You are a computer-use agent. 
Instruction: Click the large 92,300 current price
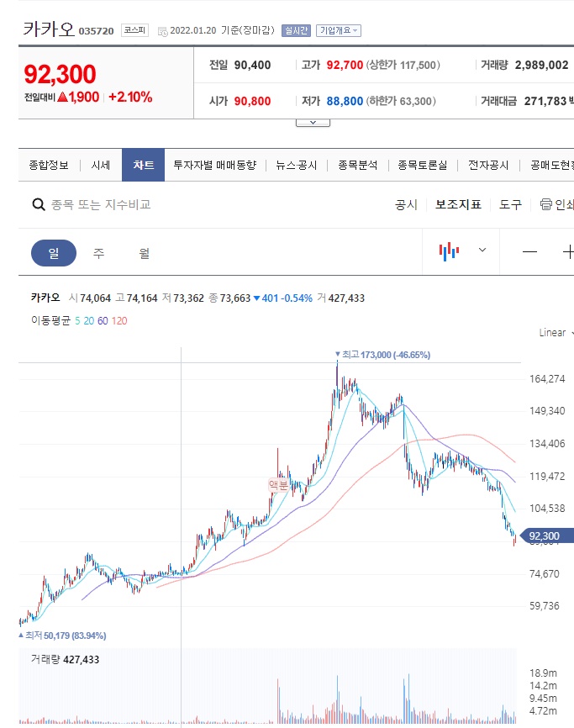point(60,74)
